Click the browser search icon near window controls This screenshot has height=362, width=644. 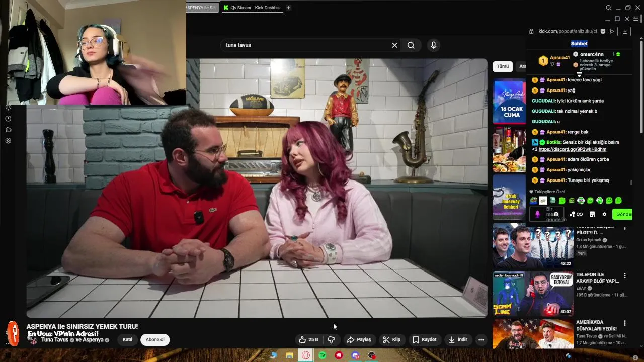(608, 8)
